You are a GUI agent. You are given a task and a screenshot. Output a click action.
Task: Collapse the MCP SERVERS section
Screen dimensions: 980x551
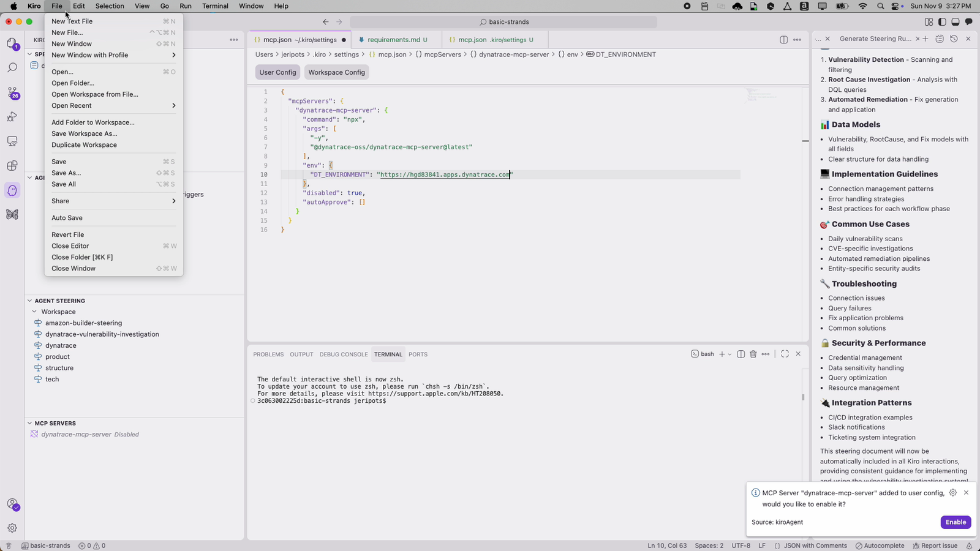click(x=29, y=423)
